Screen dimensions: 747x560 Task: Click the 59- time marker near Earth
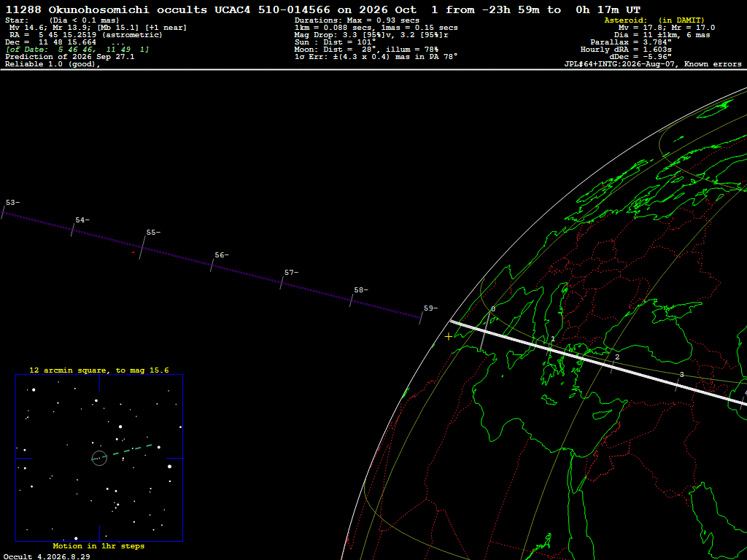click(x=430, y=308)
